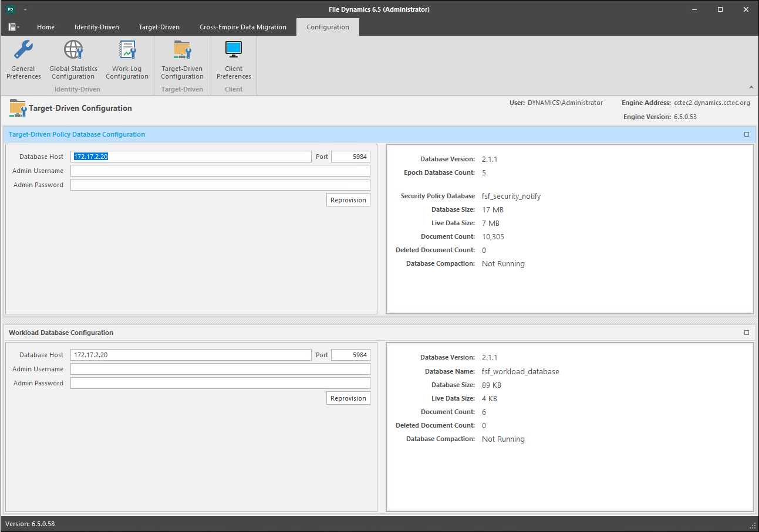The image size is (759, 532).
Task: Switch to the Identity-Driven tab
Action: 97,27
